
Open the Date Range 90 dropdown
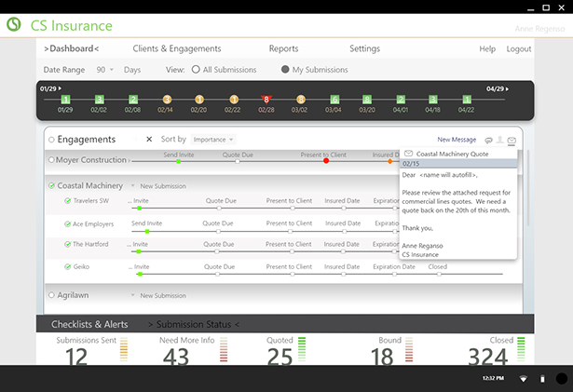[x=103, y=70]
